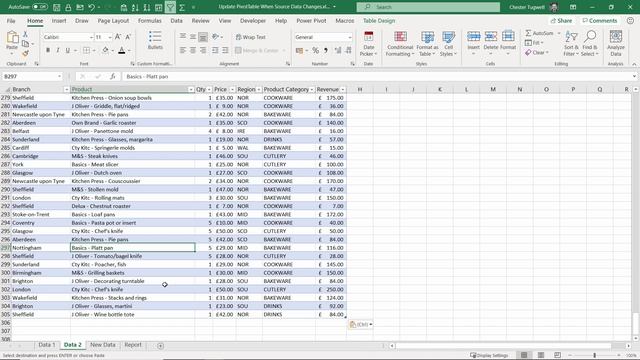640x360 pixels.
Task: Toggle Underline formatting
Action: (67, 50)
